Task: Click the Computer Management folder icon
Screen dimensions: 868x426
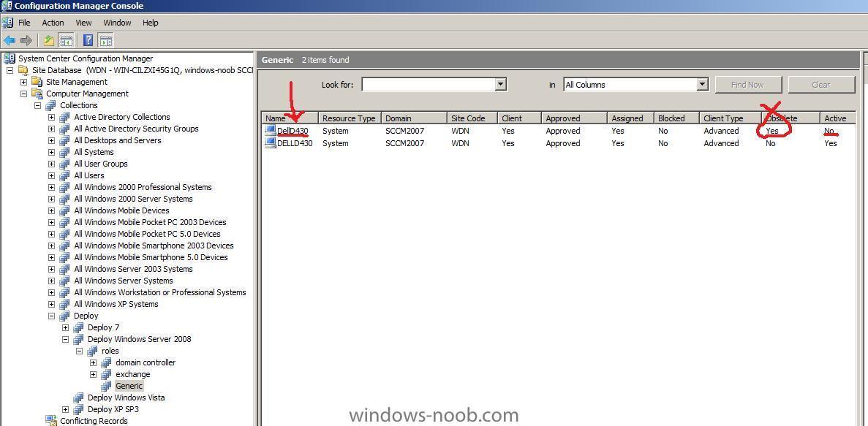Action: (x=37, y=94)
